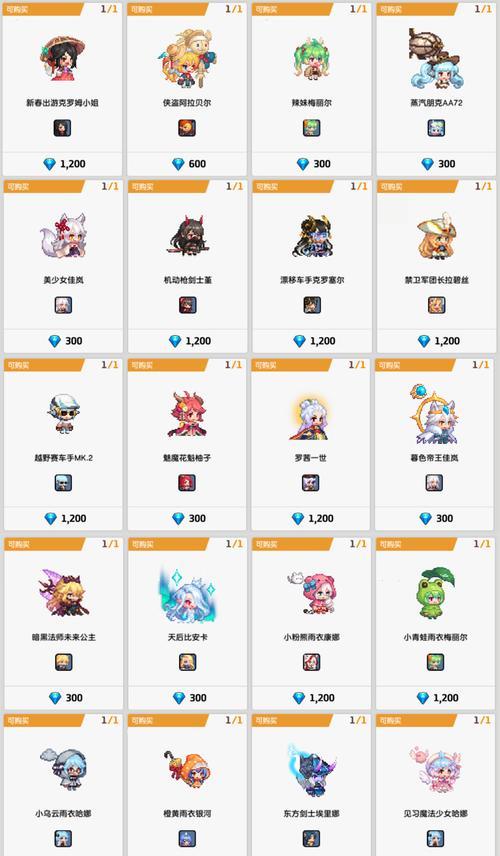The height and width of the screenshot is (856, 500).
Task: Click the hero icon under 东方剑士埃里娜
Action: point(312,839)
